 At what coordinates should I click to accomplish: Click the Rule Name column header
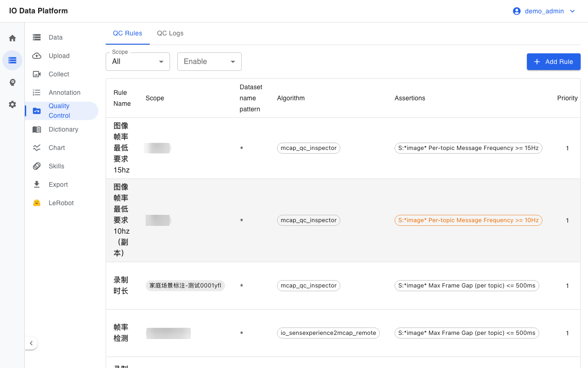point(122,98)
